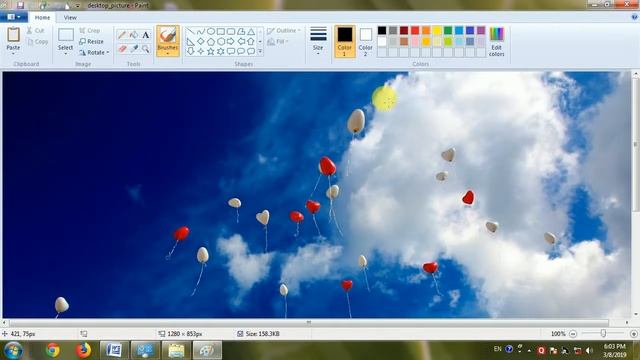Click the Copy button

coord(38,42)
